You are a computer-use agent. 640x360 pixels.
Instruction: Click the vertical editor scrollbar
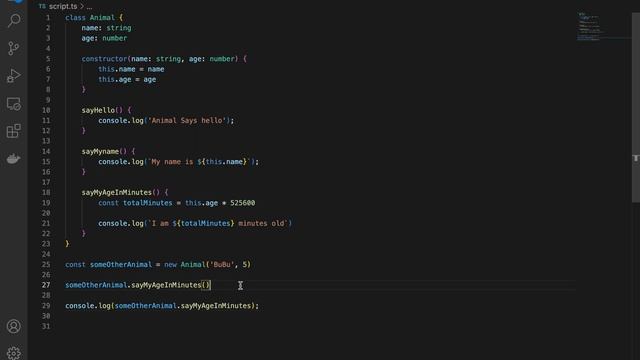[636, 107]
